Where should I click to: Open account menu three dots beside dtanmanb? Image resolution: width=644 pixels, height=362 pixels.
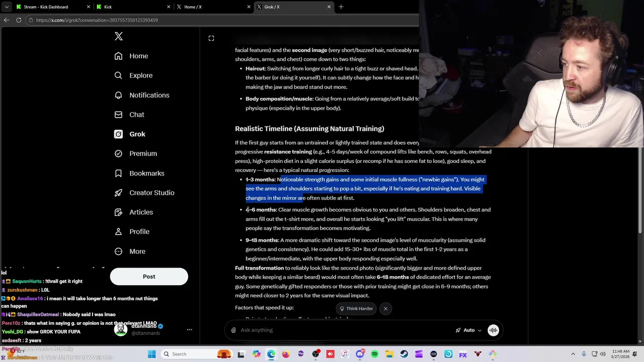tap(190, 330)
